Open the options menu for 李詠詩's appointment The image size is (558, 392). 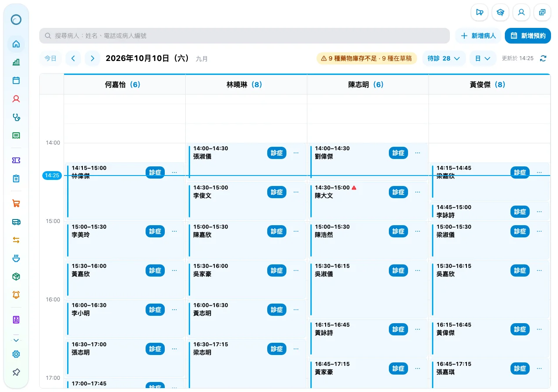tap(539, 212)
